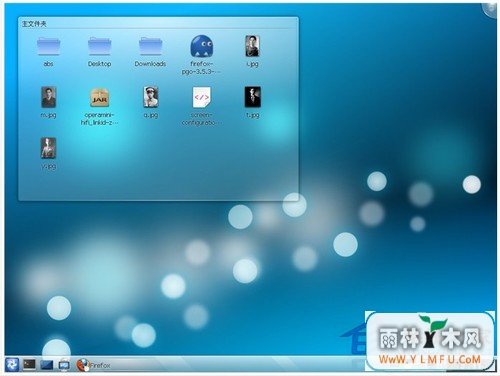Click the monitor display icon in panel
This screenshot has width=500, height=376.
point(64,365)
